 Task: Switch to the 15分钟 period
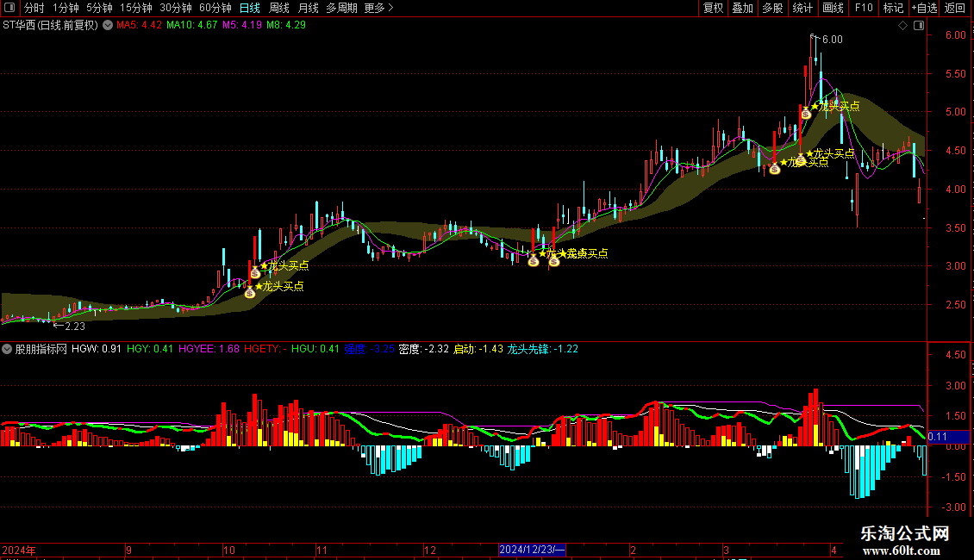[135, 8]
